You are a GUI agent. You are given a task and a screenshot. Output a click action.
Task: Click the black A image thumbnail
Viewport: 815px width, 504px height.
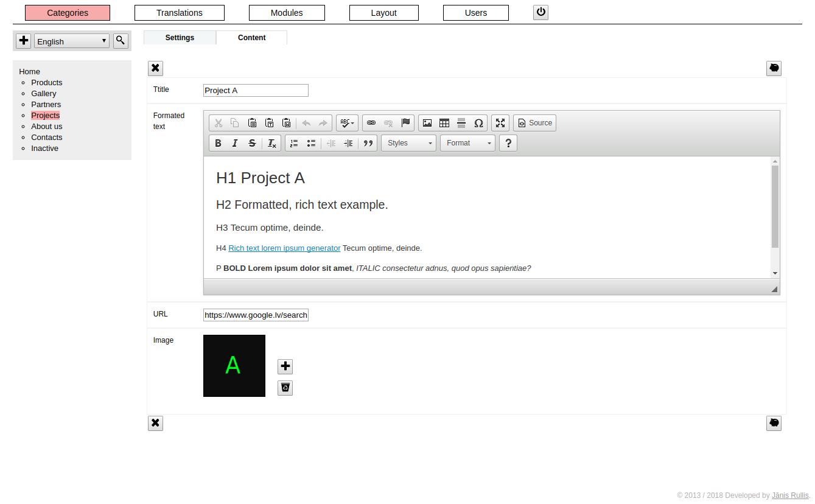(x=234, y=366)
